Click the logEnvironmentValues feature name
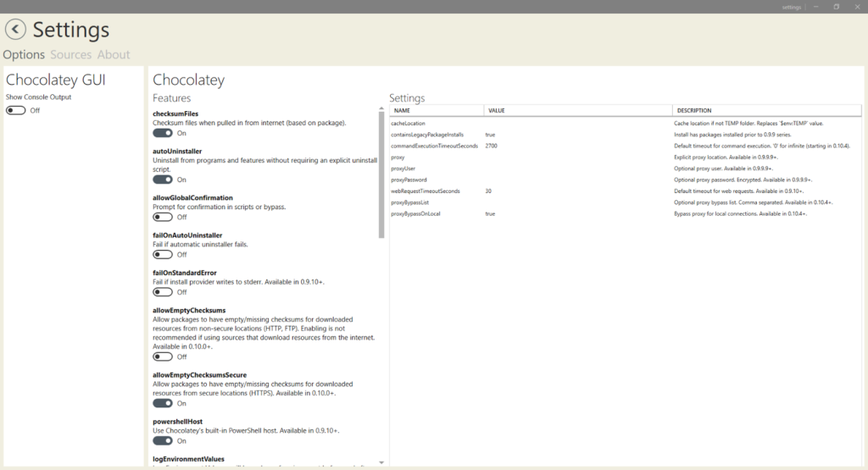 (x=189, y=460)
